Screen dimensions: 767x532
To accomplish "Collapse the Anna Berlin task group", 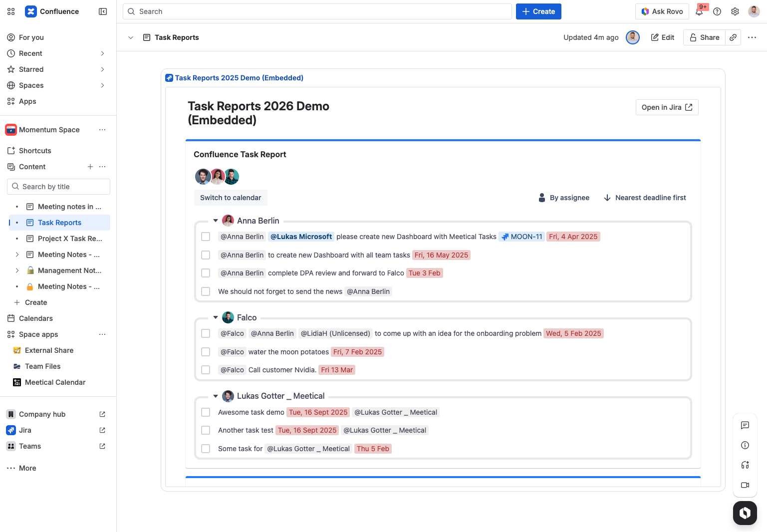I will [x=216, y=221].
